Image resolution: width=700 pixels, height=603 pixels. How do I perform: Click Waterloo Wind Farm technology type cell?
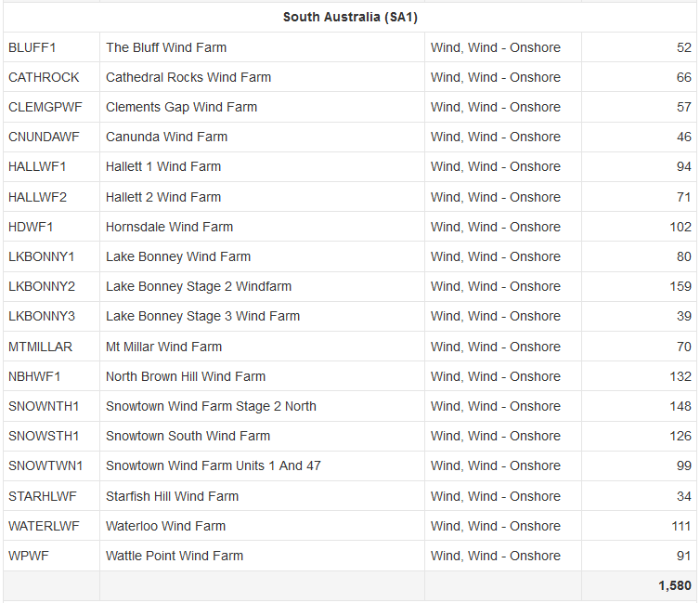click(x=496, y=526)
